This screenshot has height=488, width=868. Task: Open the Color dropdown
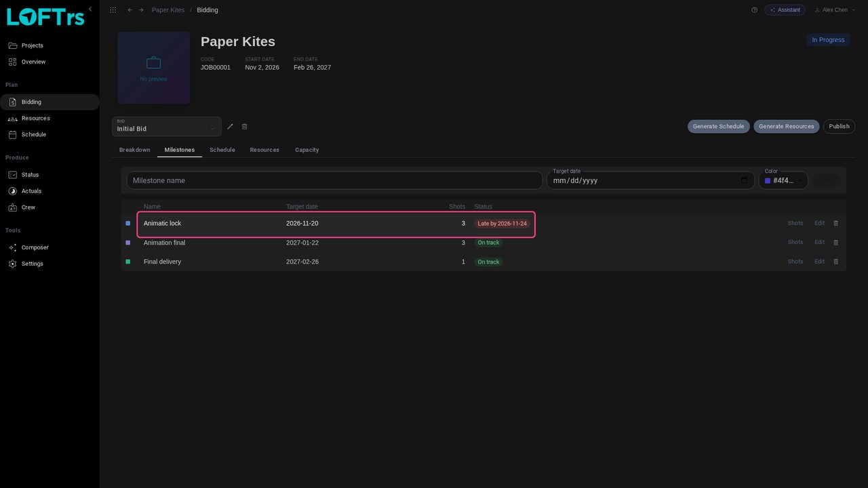[783, 180]
